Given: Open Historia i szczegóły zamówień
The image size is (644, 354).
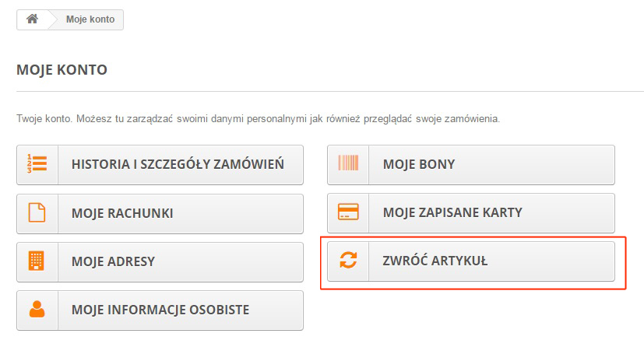Looking at the screenshot, I should point(160,164).
